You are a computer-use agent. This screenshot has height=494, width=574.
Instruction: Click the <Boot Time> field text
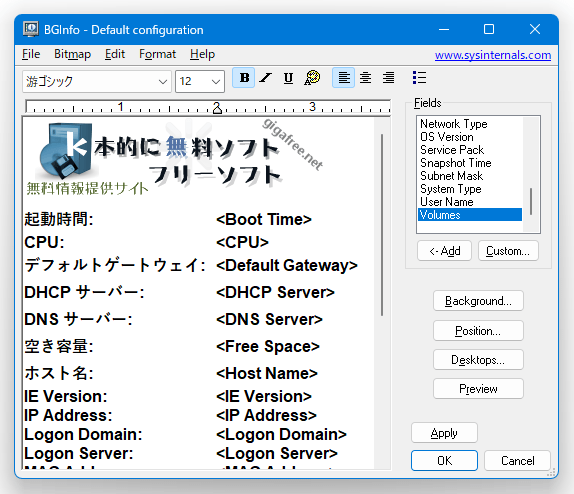(x=264, y=219)
